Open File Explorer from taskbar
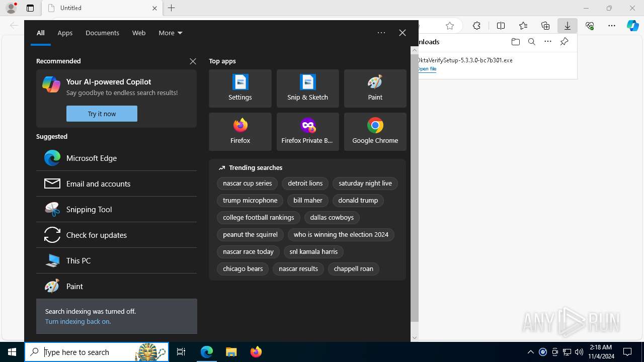 pos(231,352)
